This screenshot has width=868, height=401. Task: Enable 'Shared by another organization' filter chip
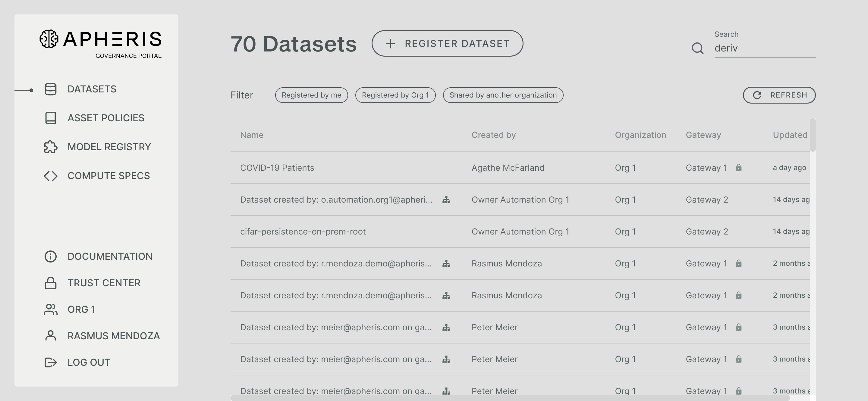503,95
